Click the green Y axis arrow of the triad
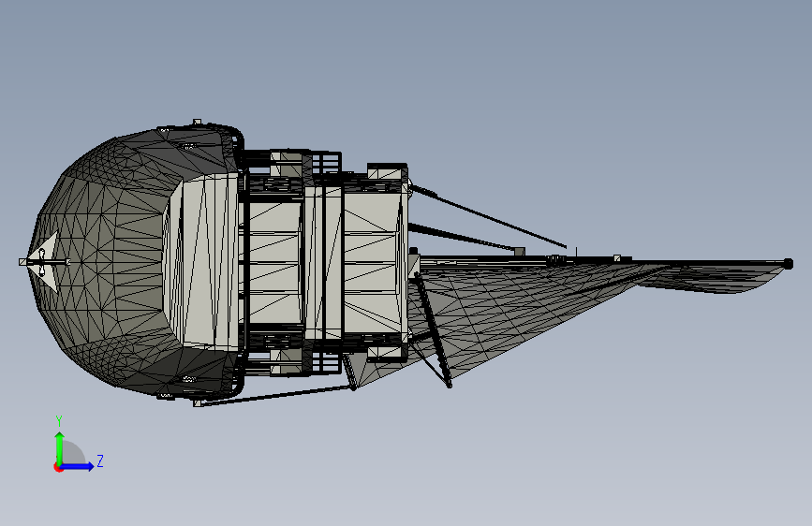Viewport: 812px width, 526px height. click(60, 448)
